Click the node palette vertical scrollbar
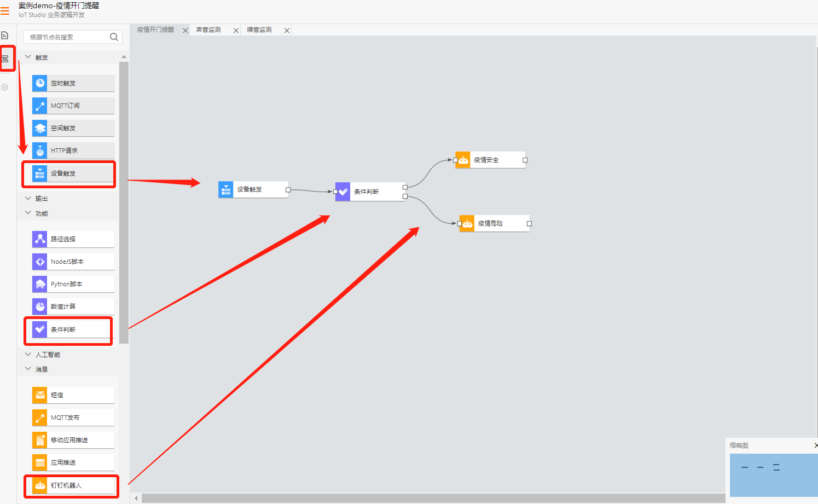Viewport: 818px width, 504px height. tap(124, 202)
